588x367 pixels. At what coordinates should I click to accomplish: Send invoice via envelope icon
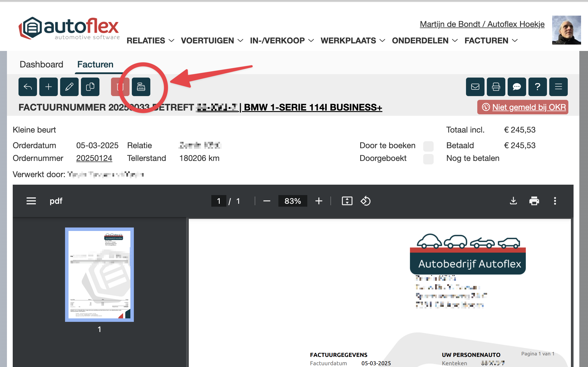coord(475,87)
